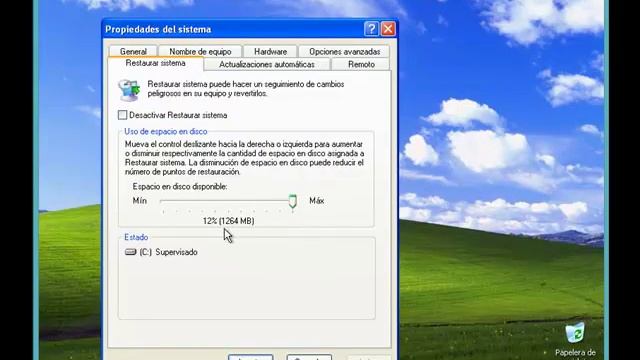Image resolution: width=640 pixels, height=360 pixels.
Task: Close the Propiedades del sistema dialog
Action: click(388, 29)
